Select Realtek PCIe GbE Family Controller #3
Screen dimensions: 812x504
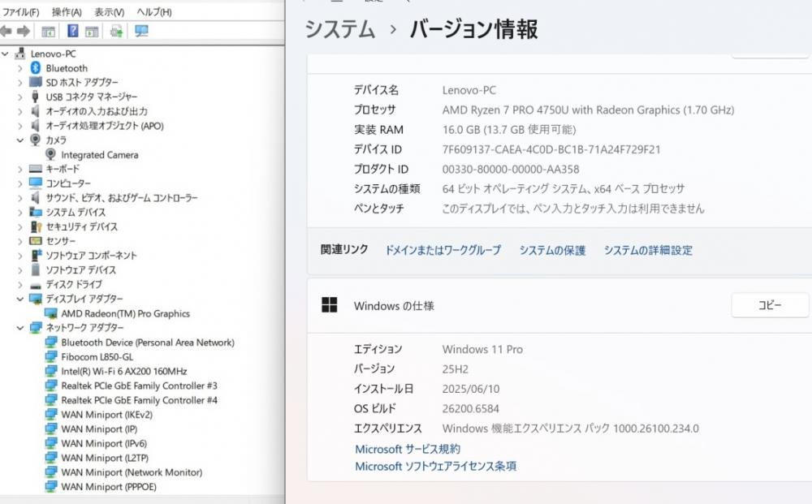pos(140,386)
